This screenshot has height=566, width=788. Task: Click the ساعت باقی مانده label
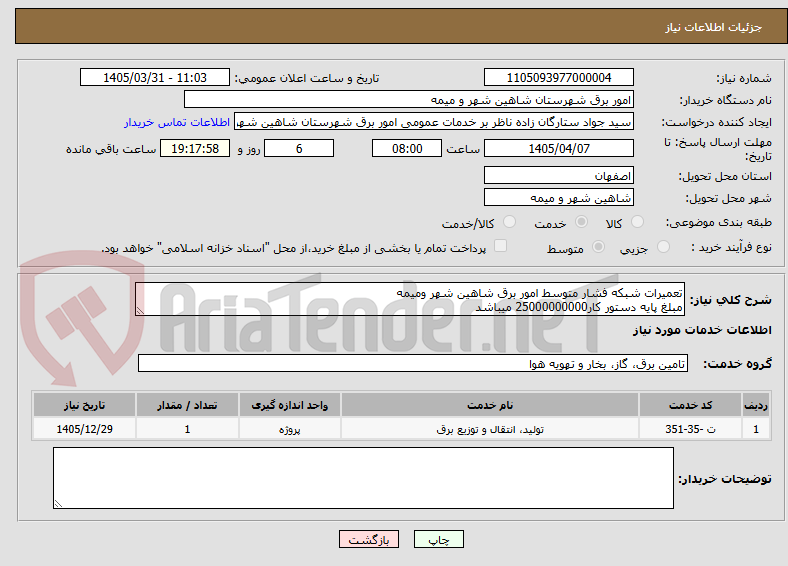(111, 149)
